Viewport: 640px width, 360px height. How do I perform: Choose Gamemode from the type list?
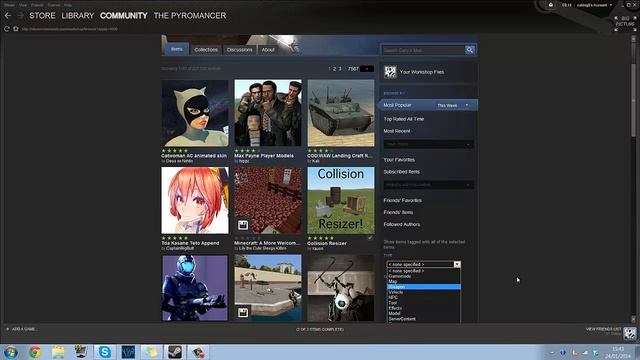click(x=424, y=276)
